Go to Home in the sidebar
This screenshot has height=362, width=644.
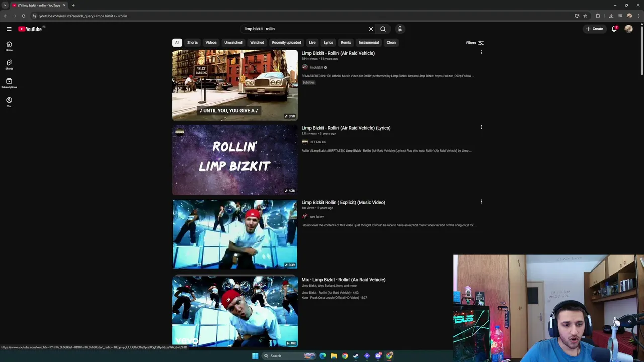(x=9, y=46)
